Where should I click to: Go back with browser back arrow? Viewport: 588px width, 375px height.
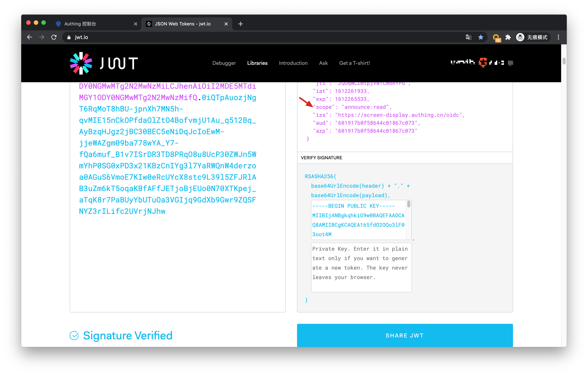click(x=30, y=37)
